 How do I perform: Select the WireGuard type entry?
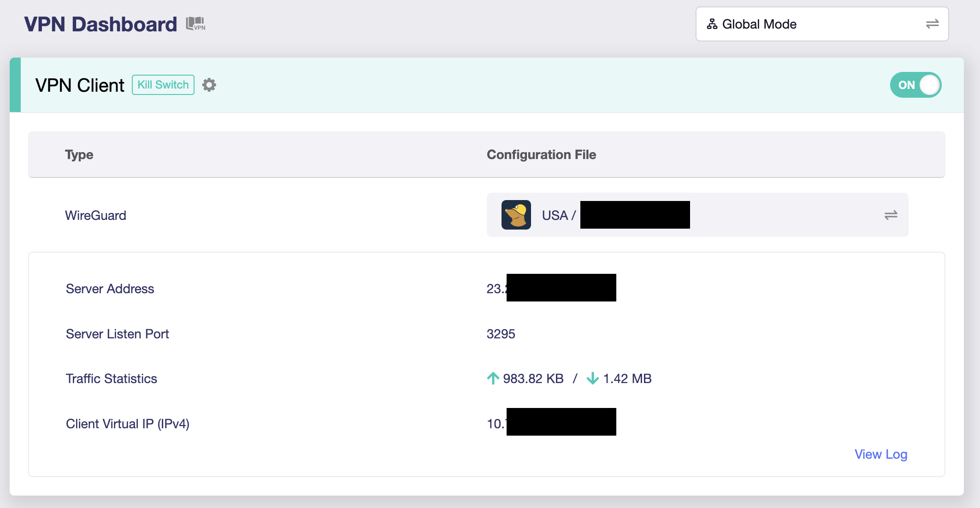95,215
